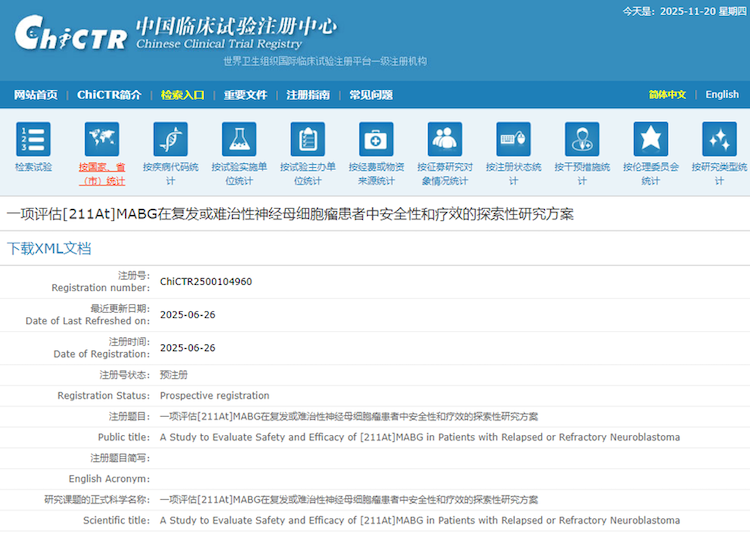The height and width of the screenshot is (533, 750).
Task: Click the 注册指南 navigation item
Action: click(x=308, y=95)
